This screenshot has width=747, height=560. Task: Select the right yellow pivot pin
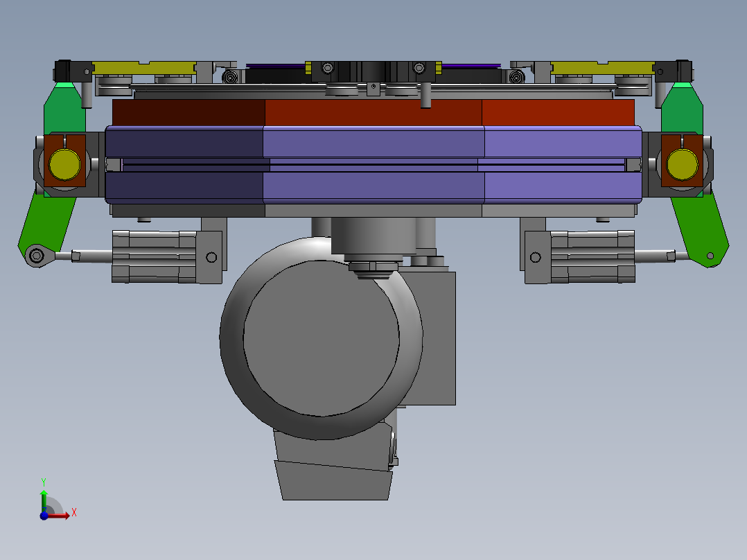(x=682, y=164)
